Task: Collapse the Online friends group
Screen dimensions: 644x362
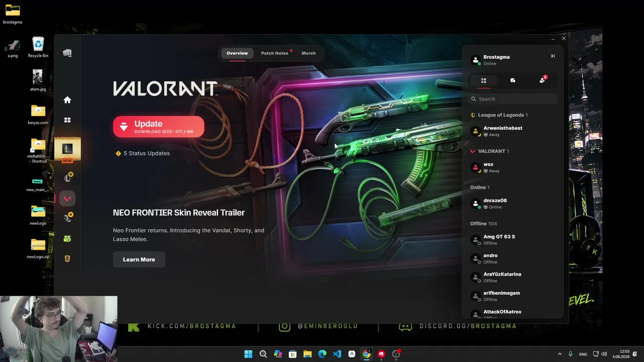Action: (480, 188)
